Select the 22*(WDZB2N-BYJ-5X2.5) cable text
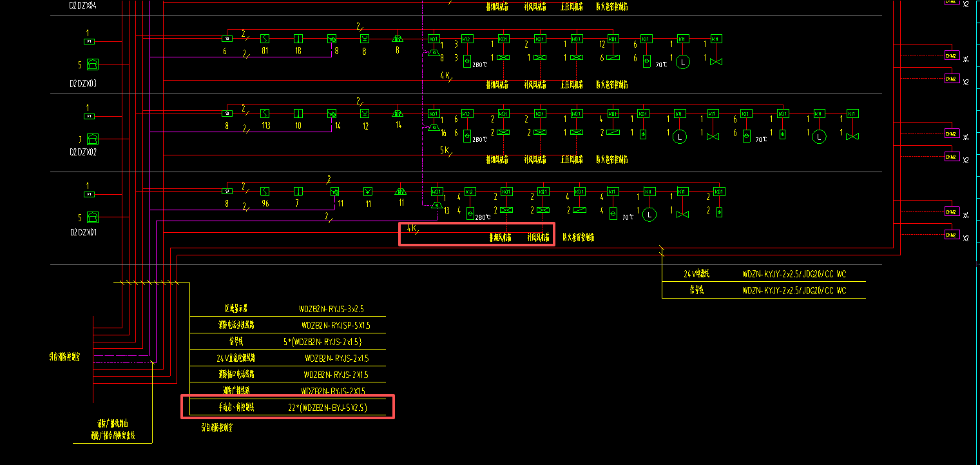 (x=328, y=408)
